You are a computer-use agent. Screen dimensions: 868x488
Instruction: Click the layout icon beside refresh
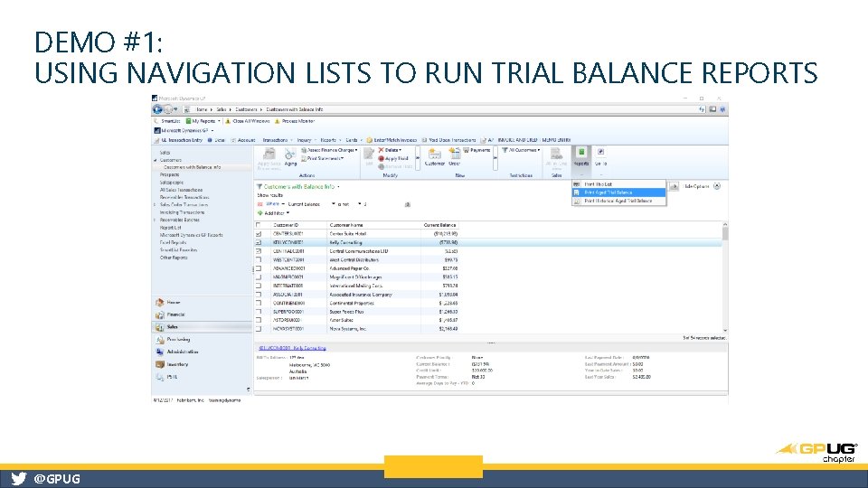click(x=712, y=109)
